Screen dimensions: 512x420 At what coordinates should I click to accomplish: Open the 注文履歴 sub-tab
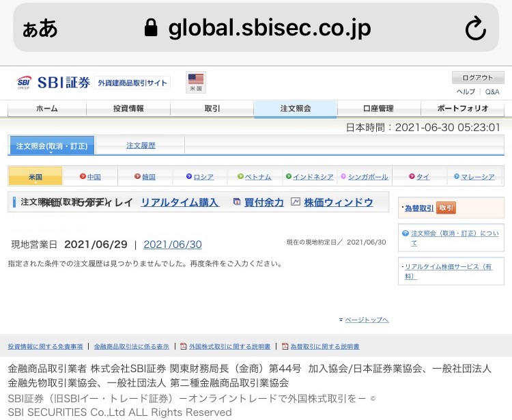(x=141, y=145)
